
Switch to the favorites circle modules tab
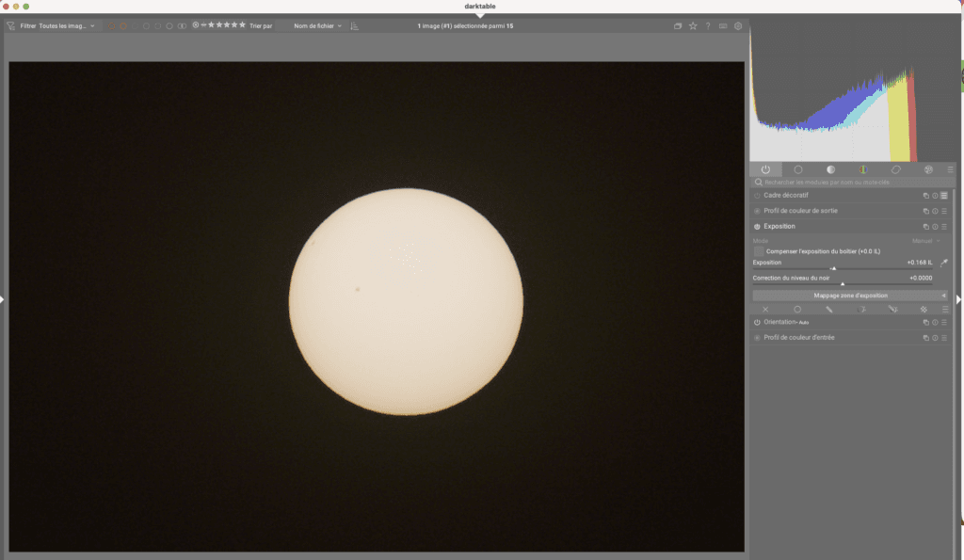click(x=798, y=169)
